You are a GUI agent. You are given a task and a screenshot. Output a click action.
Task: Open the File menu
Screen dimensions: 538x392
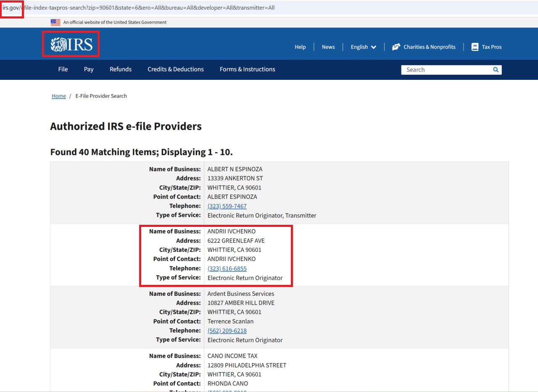[63, 69]
